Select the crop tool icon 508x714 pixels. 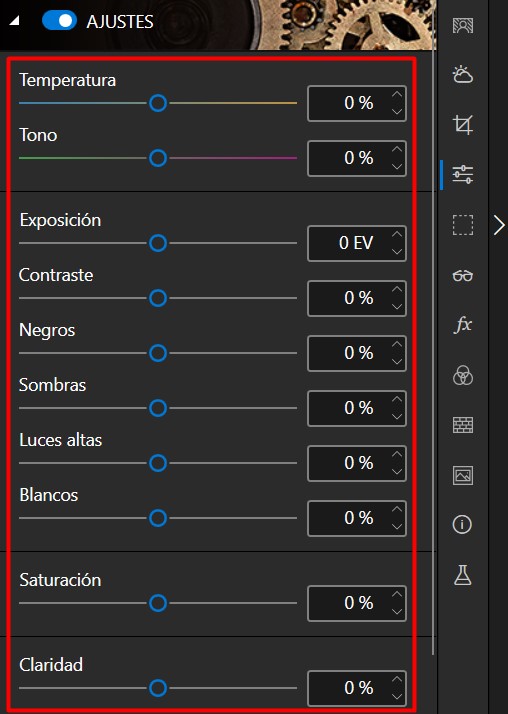coord(462,124)
